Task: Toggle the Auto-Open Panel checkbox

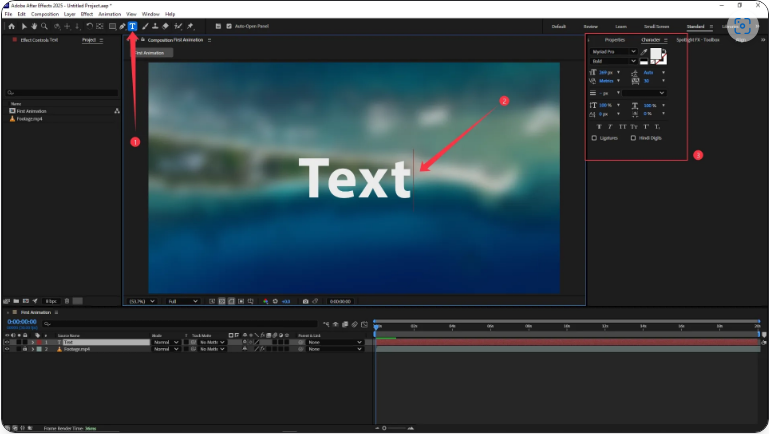Action: pyautogui.click(x=229, y=26)
